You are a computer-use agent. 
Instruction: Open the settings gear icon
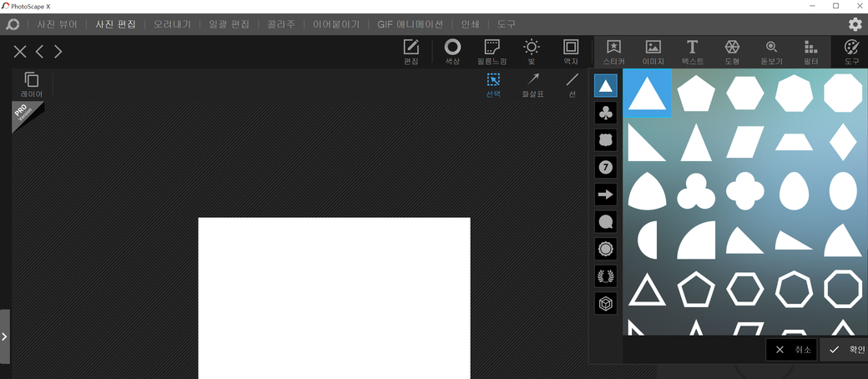(855, 24)
